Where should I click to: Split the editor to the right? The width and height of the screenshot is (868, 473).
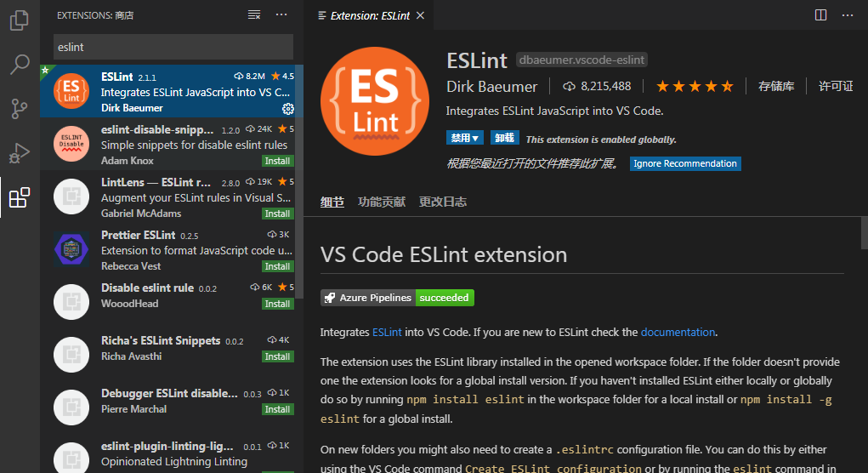pyautogui.click(x=821, y=15)
